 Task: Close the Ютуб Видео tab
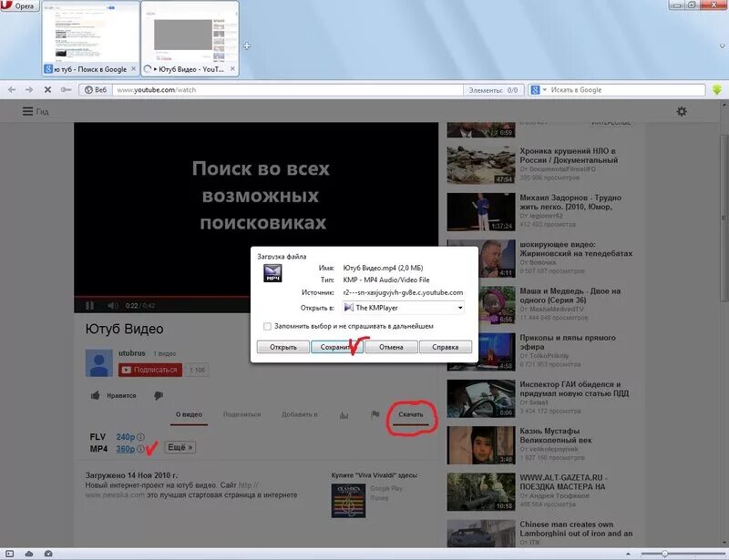tap(232, 69)
